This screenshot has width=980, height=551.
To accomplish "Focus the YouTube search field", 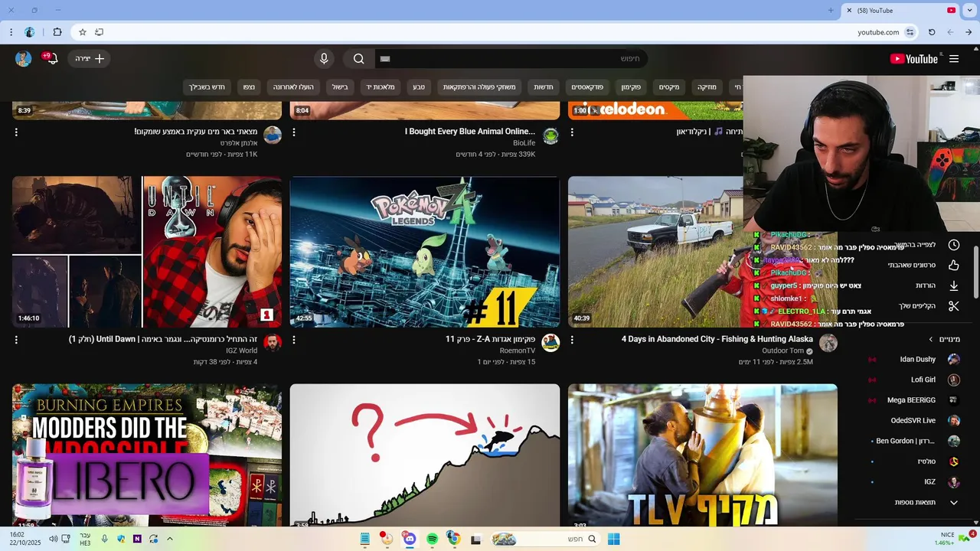I will tap(511, 59).
